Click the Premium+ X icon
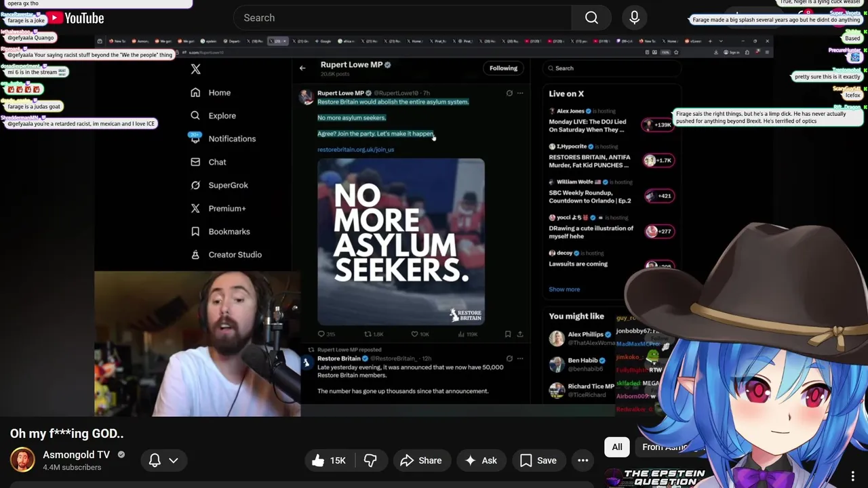The height and width of the screenshot is (488, 868). click(x=195, y=208)
